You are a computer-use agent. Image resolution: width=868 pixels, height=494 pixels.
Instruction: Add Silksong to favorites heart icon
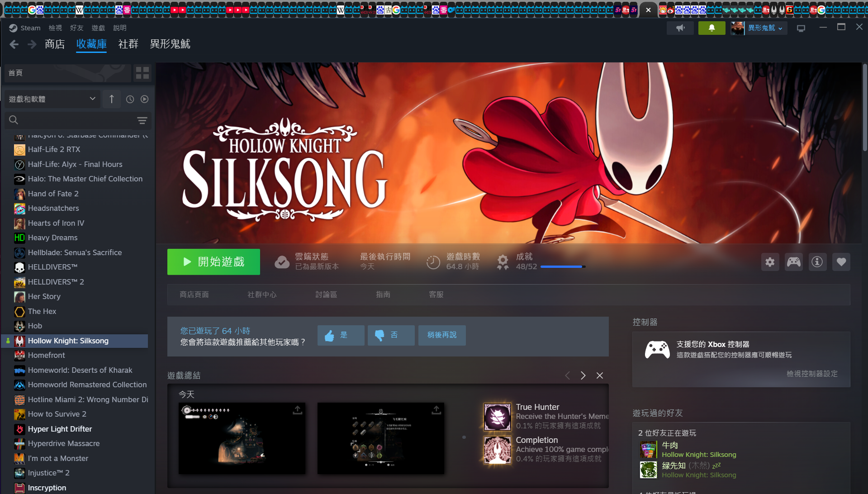point(841,262)
